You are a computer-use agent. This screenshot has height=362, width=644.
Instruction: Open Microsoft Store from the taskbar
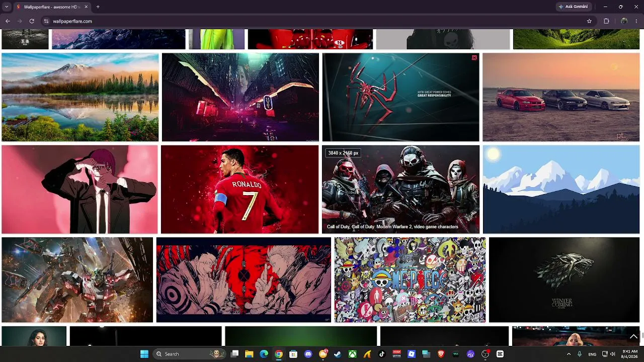[293, 354]
